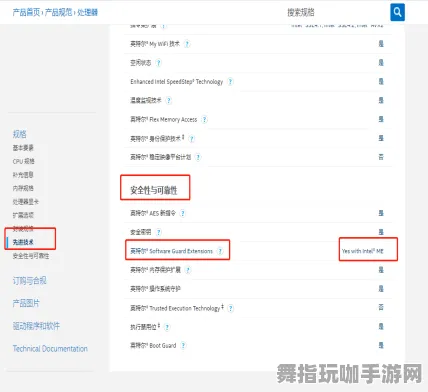The image size is (428, 392).
Task: Select 规格 heading in sidebar
Action: [x=19, y=134]
